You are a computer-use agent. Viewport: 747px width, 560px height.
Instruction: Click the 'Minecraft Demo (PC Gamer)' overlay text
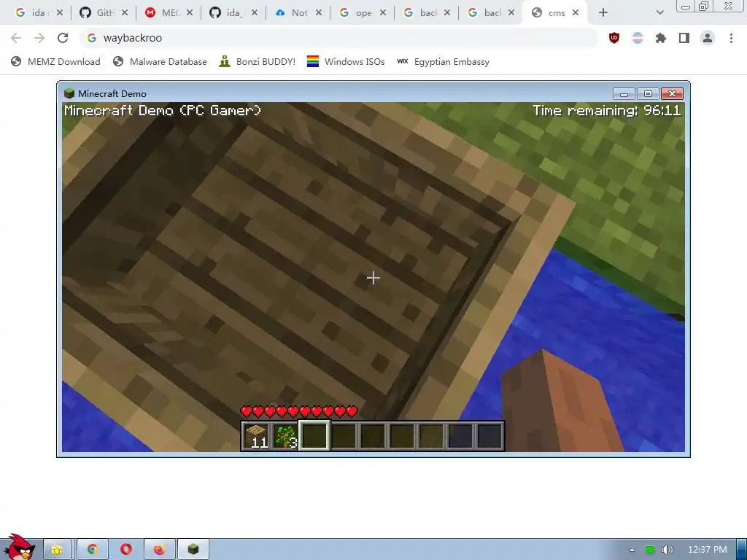coord(163,111)
